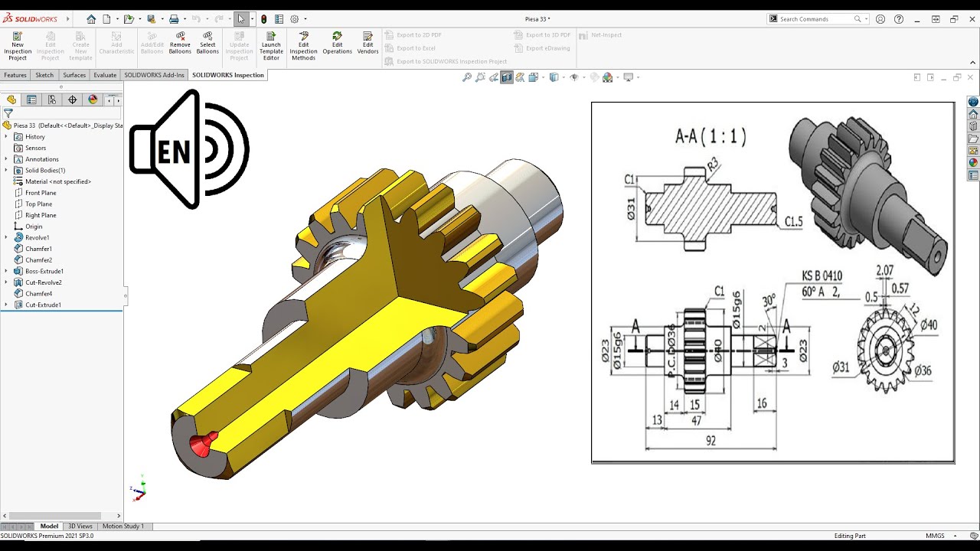Click the Save disk icon

tap(151, 19)
